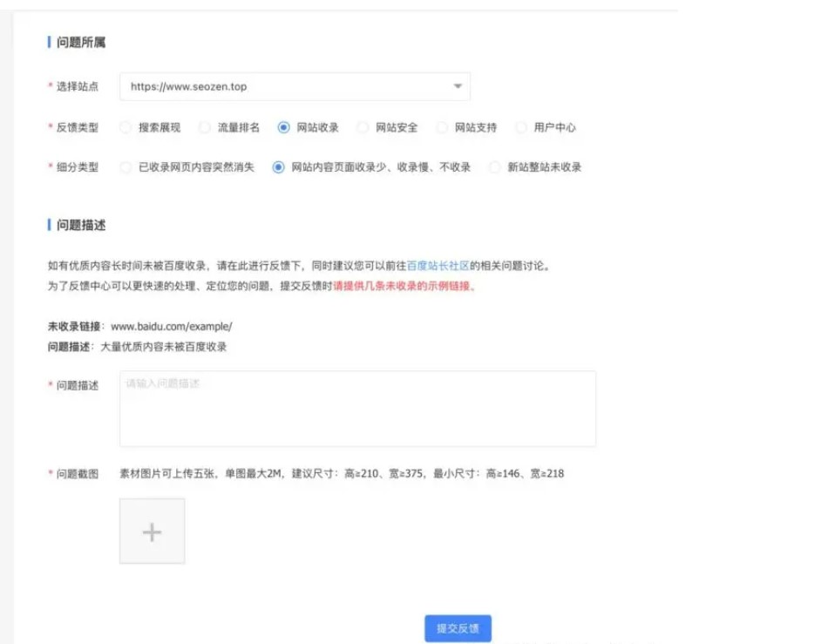Choose 用户中心 feedback type
Screen dimensions: 821x644
click(521, 127)
